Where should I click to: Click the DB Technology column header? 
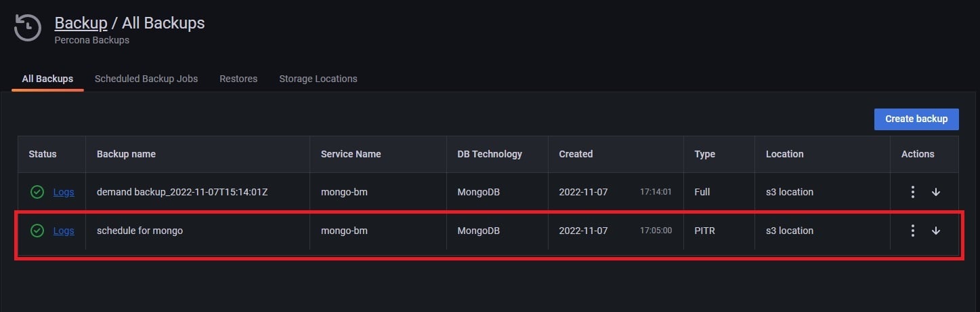click(x=490, y=154)
